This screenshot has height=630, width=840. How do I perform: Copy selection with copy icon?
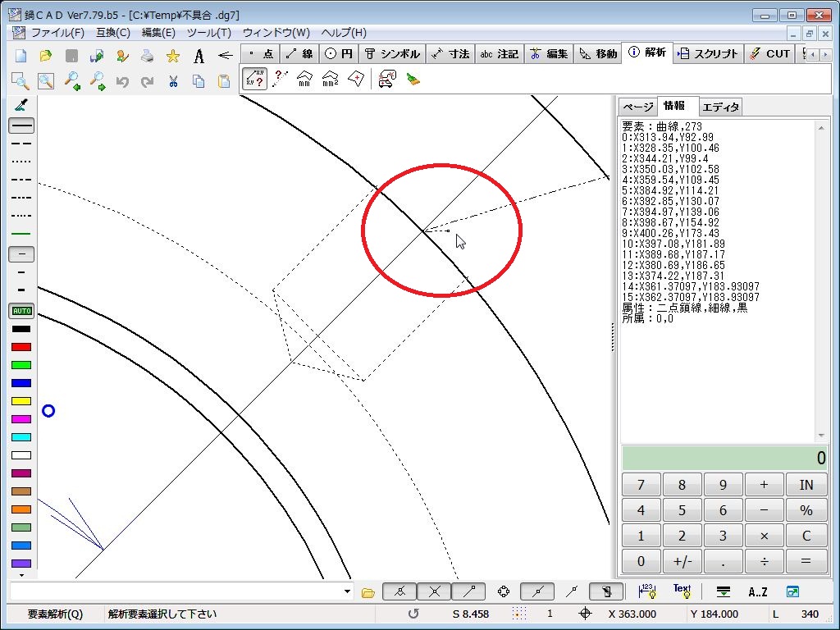[199, 81]
